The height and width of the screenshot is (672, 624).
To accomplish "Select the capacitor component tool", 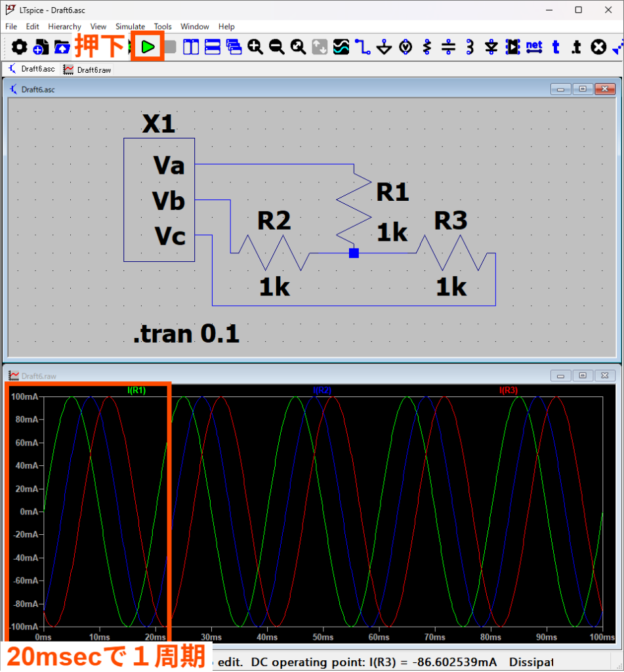I will tap(448, 47).
